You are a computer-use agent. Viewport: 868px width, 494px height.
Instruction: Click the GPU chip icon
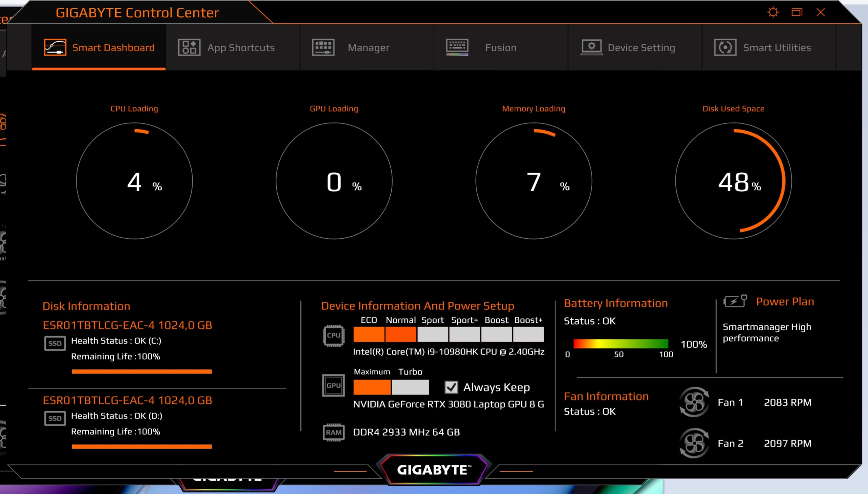(x=333, y=386)
